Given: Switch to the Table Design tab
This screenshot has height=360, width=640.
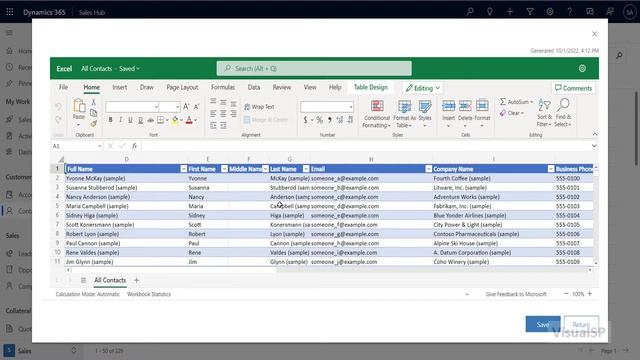Looking at the screenshot, I should [371, 87].
